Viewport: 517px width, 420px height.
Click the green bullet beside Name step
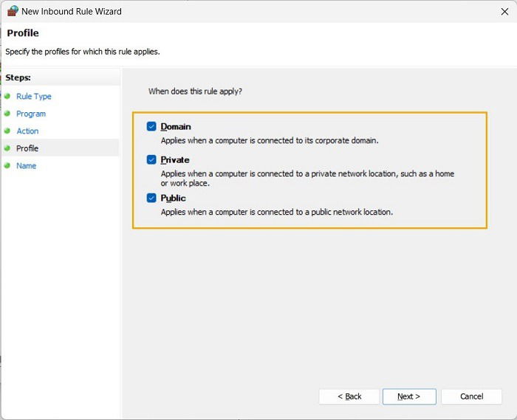7,165
